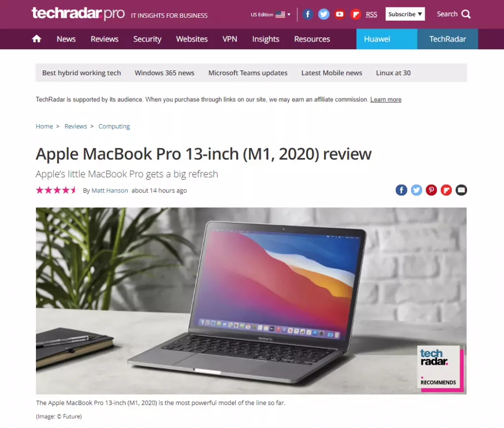This screenshot has width=504, height=428.
Task: Switch to the TechRadar tab
Action: pos(447,39)
